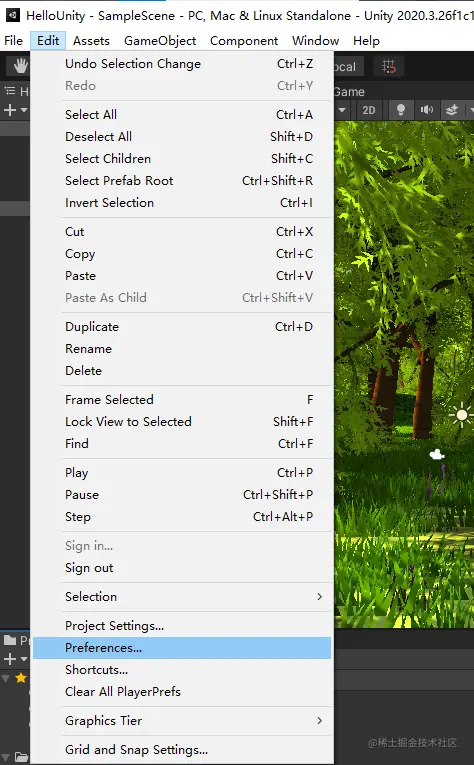Open scene effects toggle icon
The height and width of the screenshot is (765, 474).
click(x=452, y=110)
